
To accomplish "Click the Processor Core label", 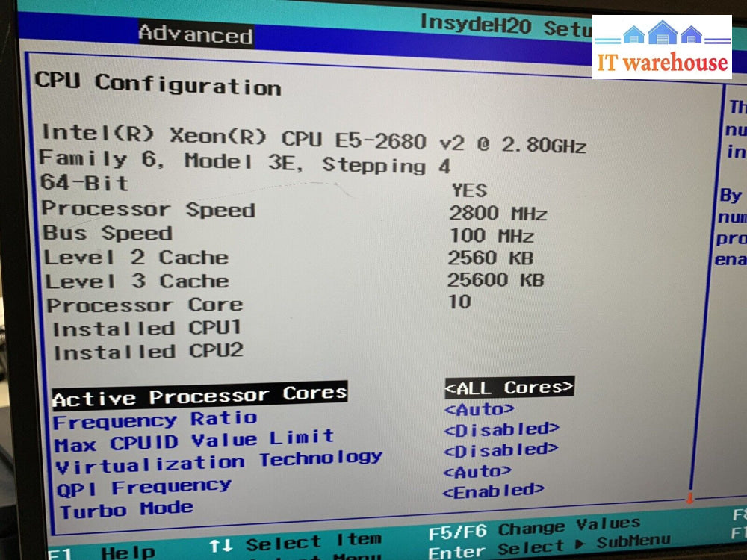I will tap(145, 305).
